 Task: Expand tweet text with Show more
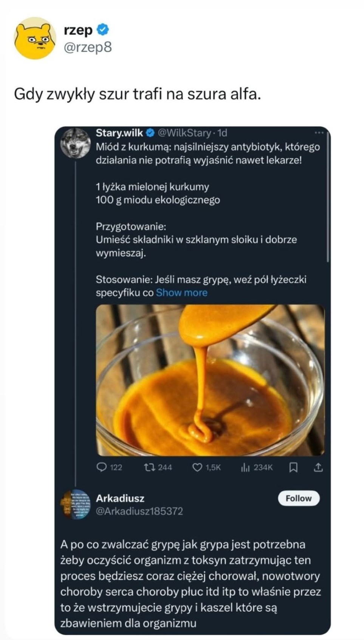(181, 292)
